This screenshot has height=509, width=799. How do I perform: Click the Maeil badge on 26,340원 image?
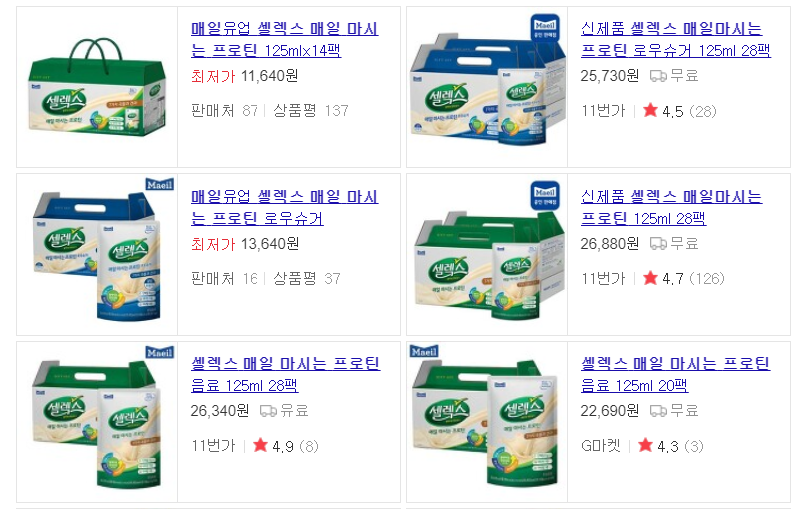point(159,352)
